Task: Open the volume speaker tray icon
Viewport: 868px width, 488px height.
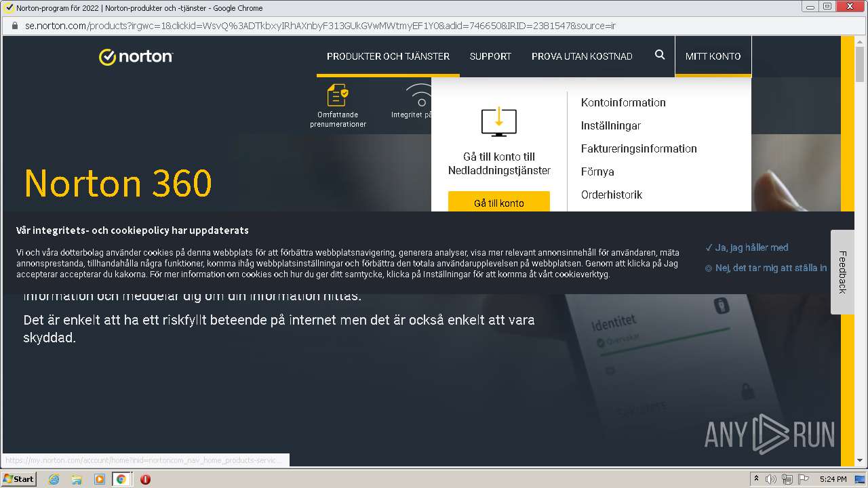Action: (771, 479)
